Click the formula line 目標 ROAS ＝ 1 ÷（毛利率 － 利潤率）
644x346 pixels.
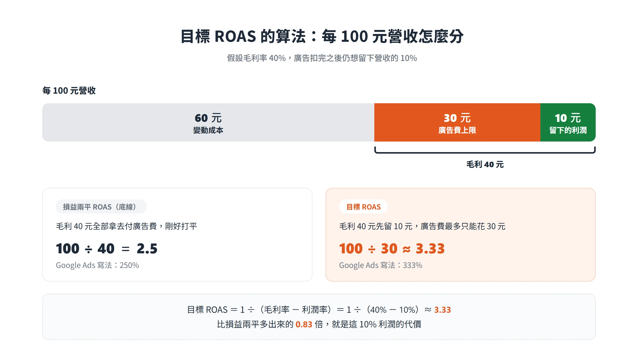(319, 309)
